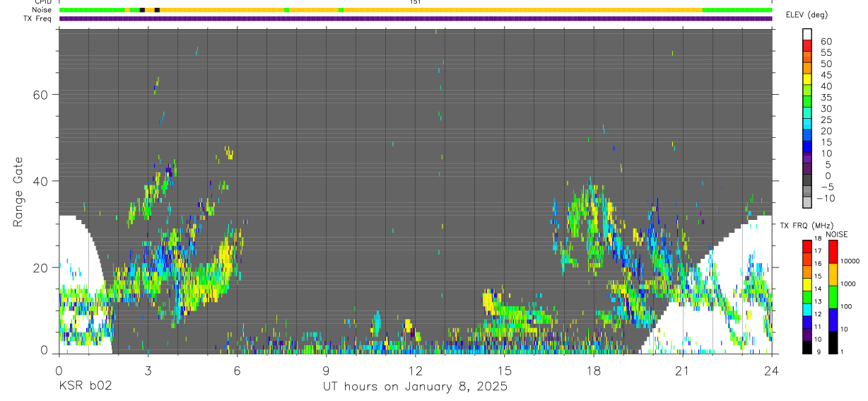
Task: Click the 6 UT hour axis label
Action: [237, 371]
